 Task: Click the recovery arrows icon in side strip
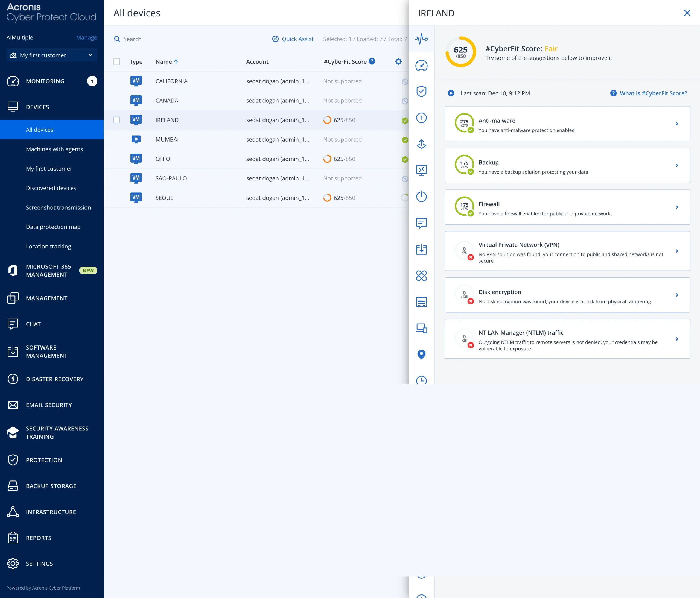421,144
